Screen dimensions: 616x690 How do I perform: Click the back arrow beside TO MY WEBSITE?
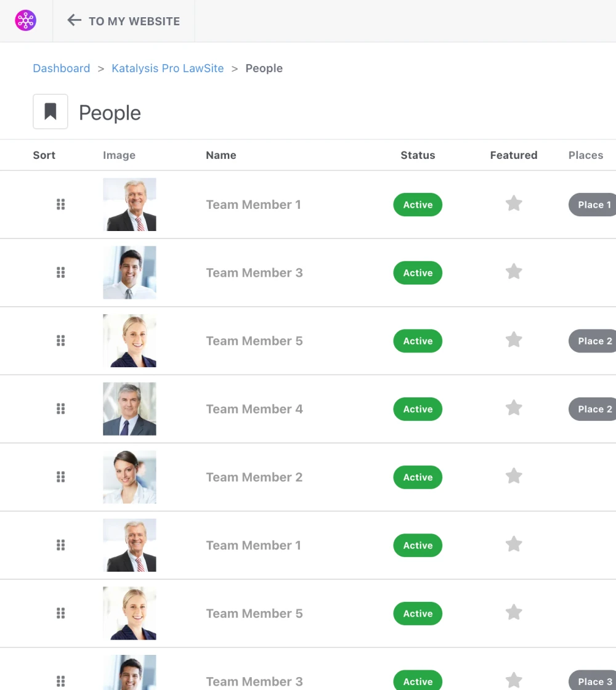pos(74,20)
